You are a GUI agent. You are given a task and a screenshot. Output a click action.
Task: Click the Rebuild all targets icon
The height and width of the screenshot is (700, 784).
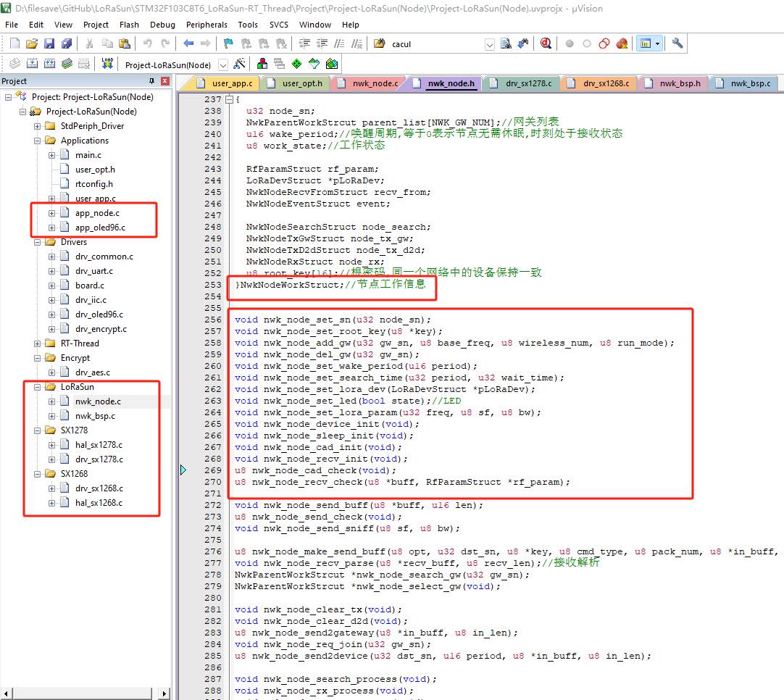49,64
